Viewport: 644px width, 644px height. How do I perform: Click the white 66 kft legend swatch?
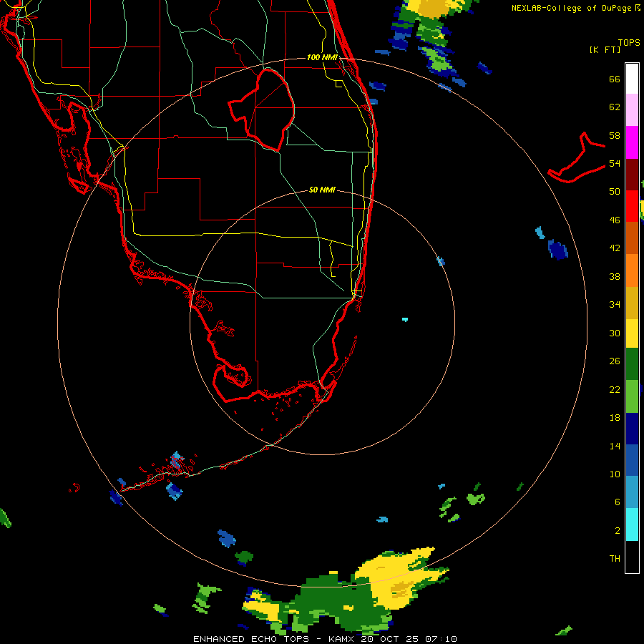pyautogui.click(x=632, y=79)
